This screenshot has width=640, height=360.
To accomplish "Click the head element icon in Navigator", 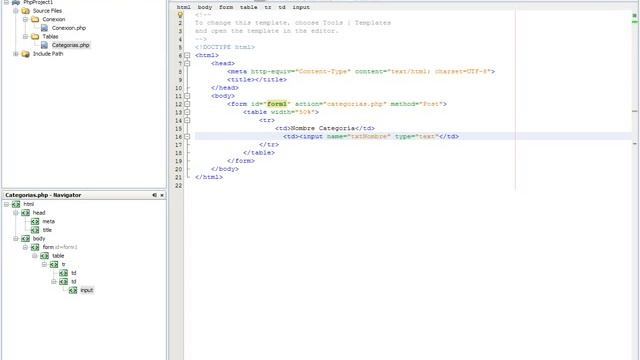I will pyautogui.click(x=25, y=213).
